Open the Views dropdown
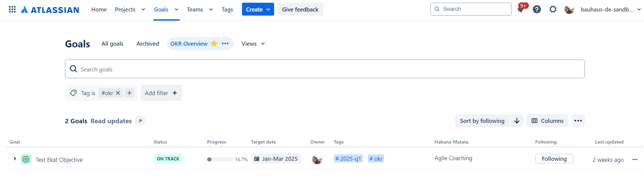 (253, 43)
